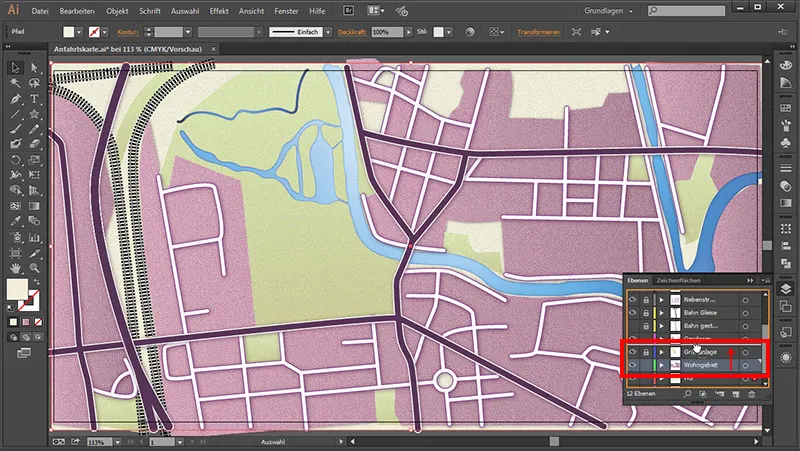Screen dimensions: 800x451
Task: Open the Grundlagen workspace dropdown
Action: [608, 11]
